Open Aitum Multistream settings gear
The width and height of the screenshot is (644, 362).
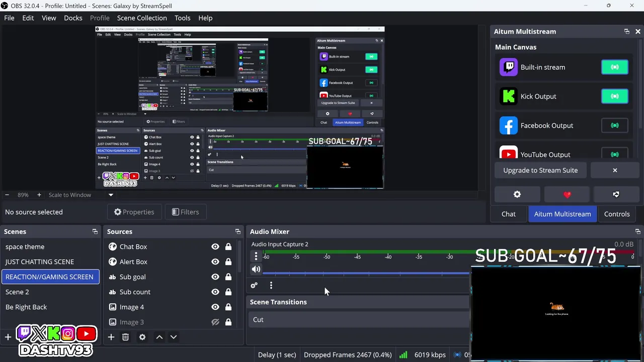pyautogui.click(x=517, y=195)
